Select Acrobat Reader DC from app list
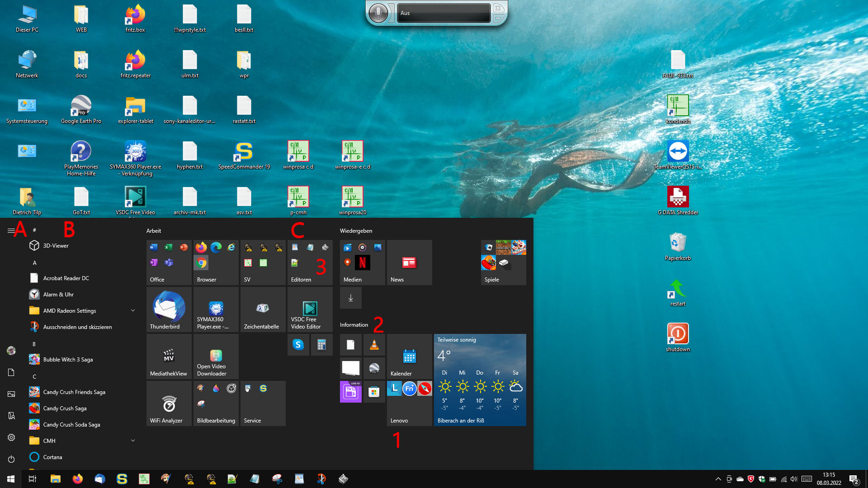Viewport: 868px width, 488px height. click(66, 278)
